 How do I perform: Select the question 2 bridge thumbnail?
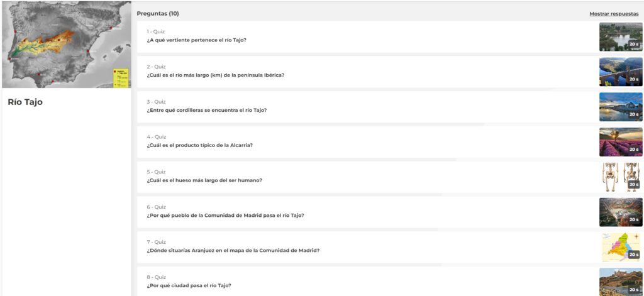(620, 72)
